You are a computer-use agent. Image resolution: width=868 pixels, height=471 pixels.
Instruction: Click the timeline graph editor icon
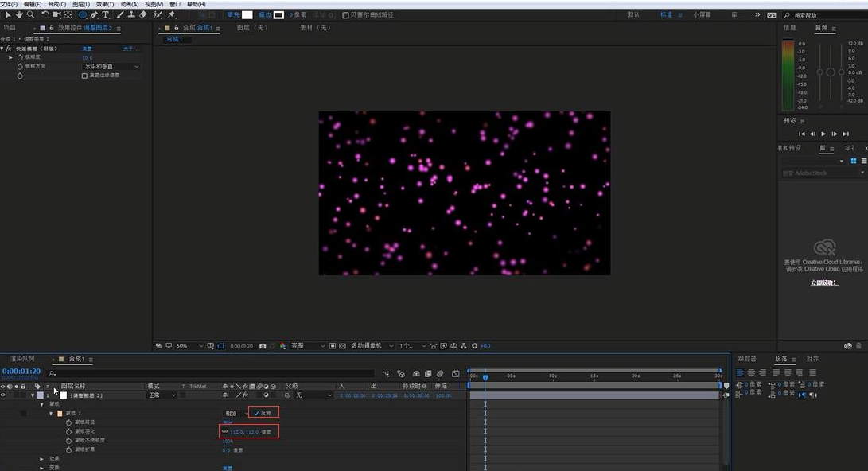456,374
